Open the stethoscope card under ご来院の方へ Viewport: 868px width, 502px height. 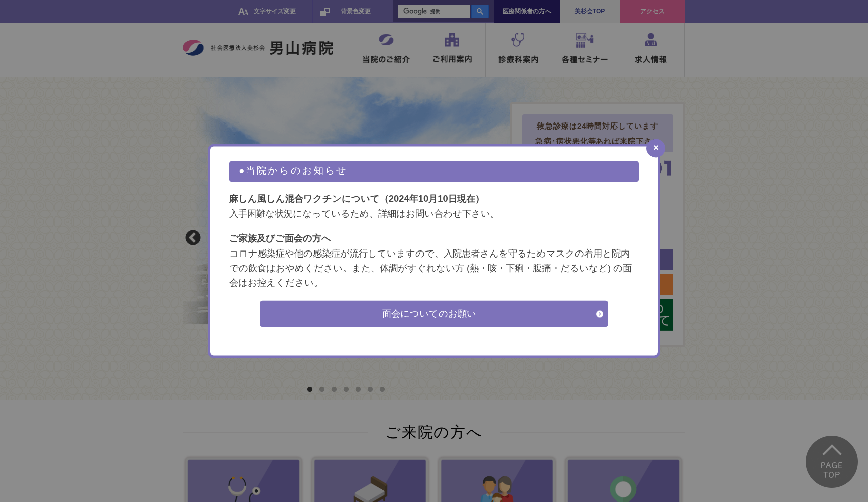pyautogui.click(x=244, y=481)
